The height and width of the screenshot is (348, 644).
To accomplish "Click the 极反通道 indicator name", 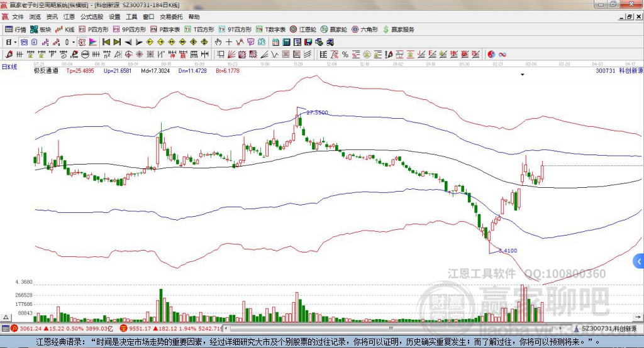I will (x=46, y=70).
